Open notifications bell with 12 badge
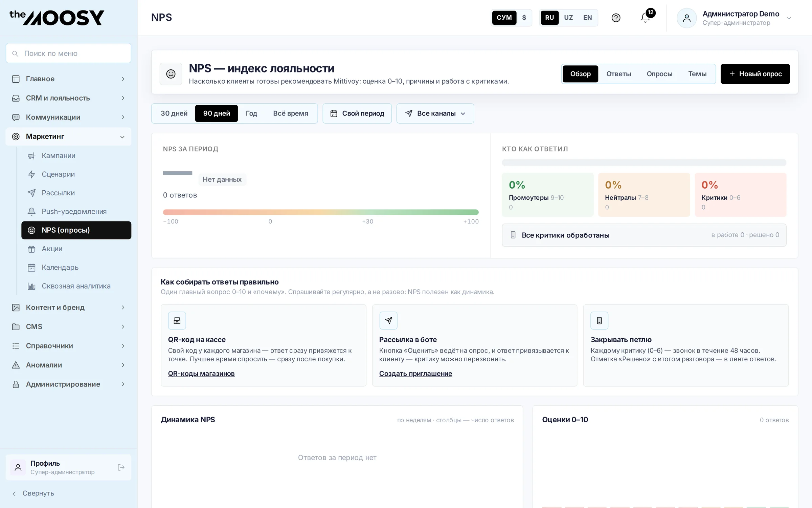The image size is (812, 508). (646, 17)
